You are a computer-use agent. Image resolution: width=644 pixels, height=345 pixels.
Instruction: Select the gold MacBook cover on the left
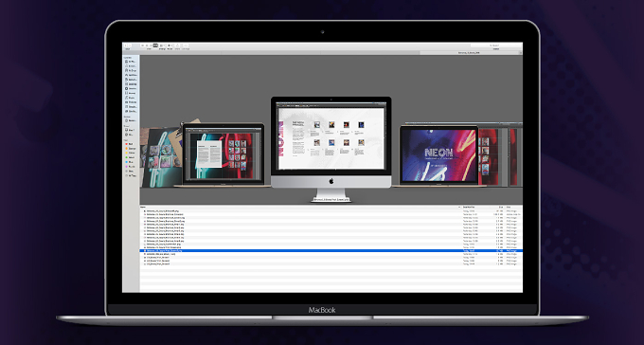(x=223, y=155)
